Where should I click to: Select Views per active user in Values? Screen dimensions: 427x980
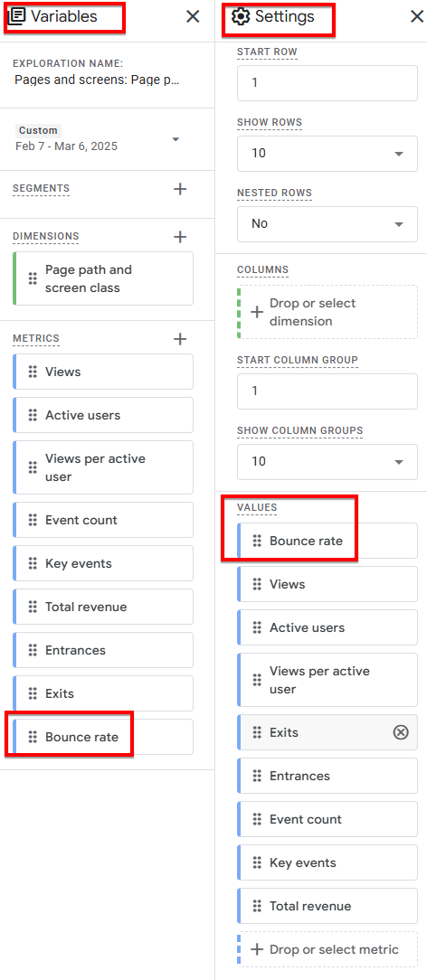[327, 680]
